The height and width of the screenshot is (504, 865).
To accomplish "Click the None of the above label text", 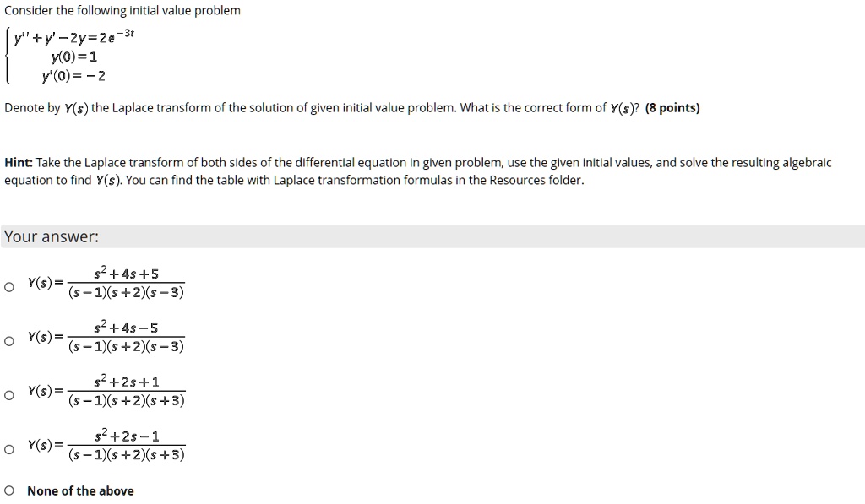I will pos(80,490).
